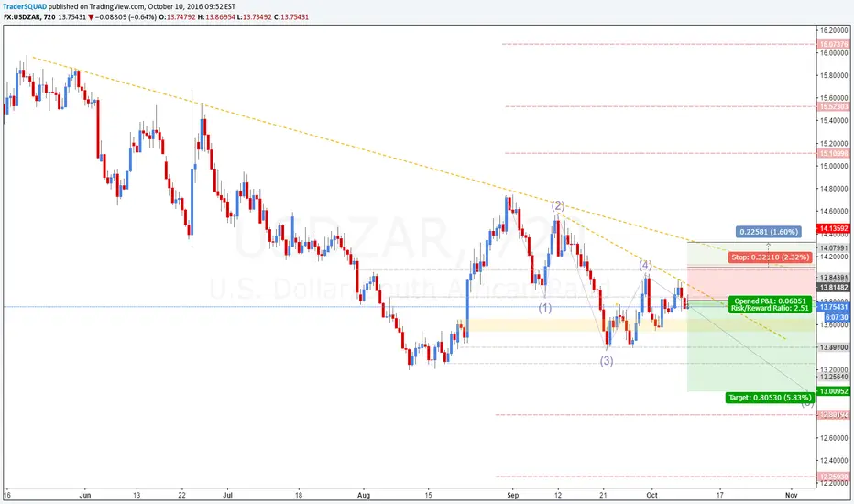Select Elliott wave label (4)

tap(645, 266)
